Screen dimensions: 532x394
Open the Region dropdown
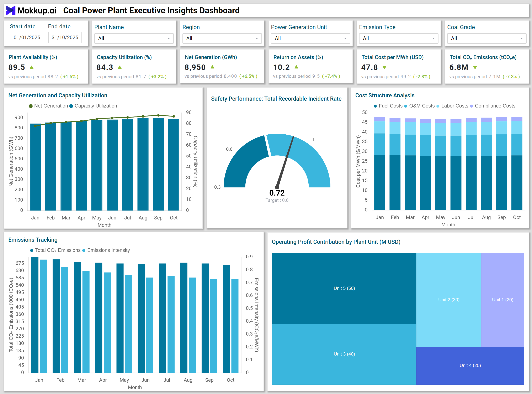point(222,38)
